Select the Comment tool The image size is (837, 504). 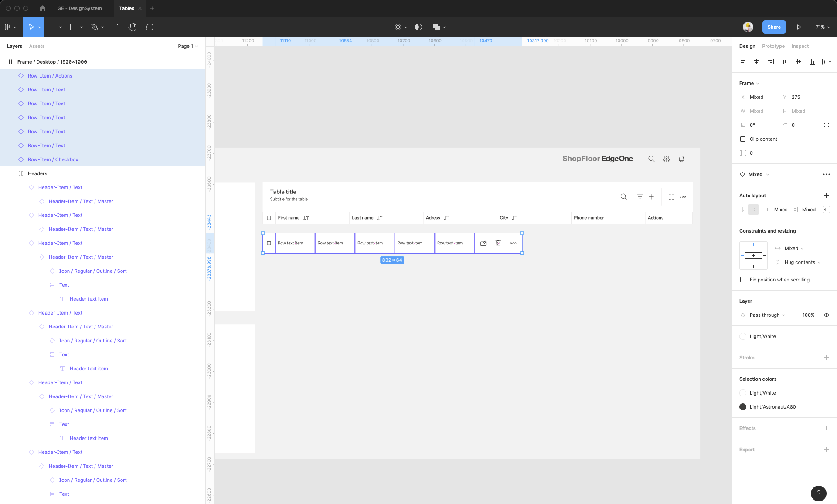(x=150, y=27)
